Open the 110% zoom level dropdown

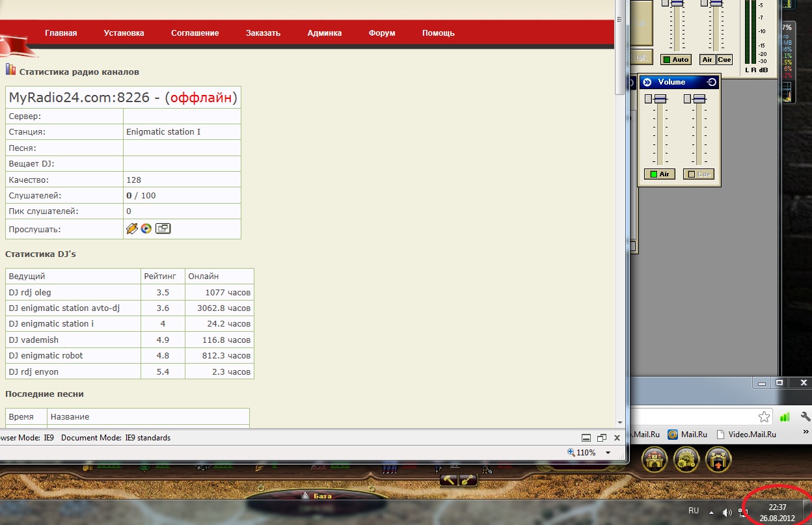608,453
